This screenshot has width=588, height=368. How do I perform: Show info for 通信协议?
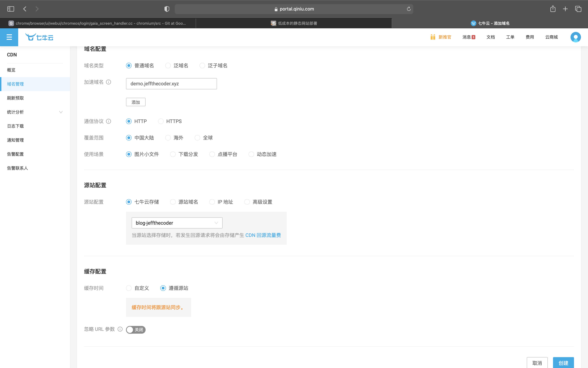pos(109,121)
